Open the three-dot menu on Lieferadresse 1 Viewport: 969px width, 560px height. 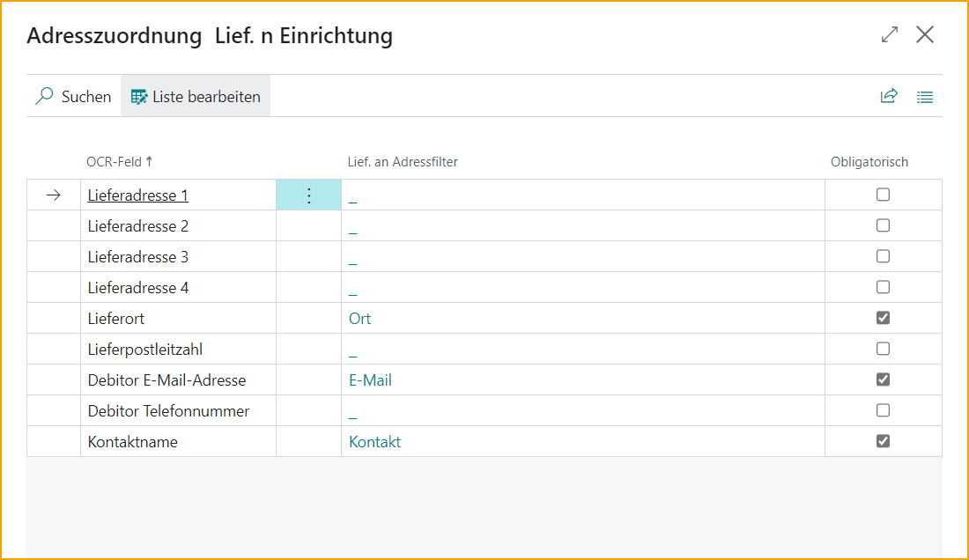point(308,195)
